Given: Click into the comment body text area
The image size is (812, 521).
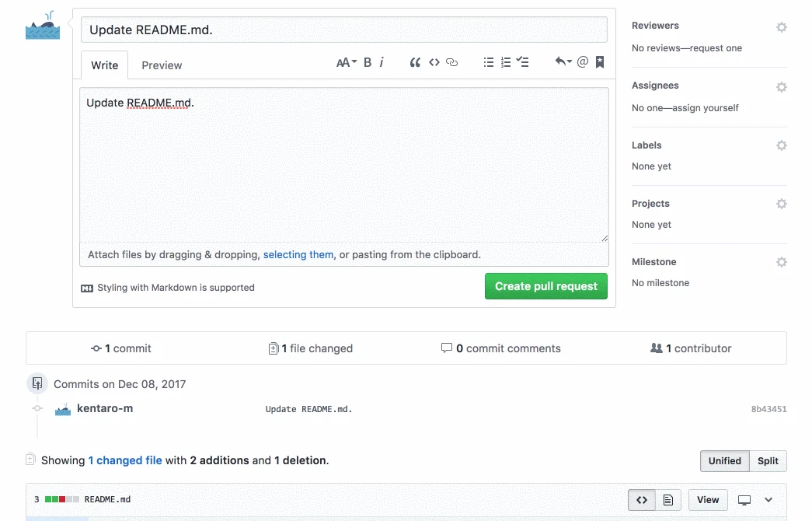Looking at the screenshot, I should 344,165.
